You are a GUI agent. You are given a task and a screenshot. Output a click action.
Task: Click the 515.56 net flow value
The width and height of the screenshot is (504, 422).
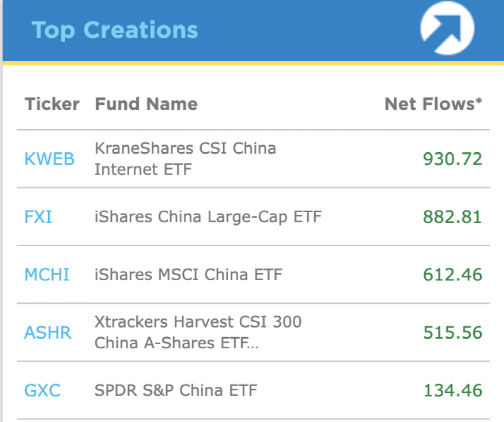point(452,332)
